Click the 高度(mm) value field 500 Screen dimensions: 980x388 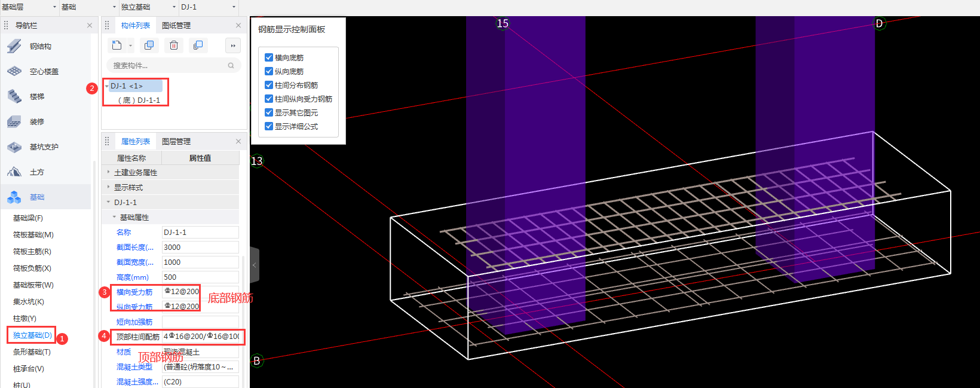200,277
